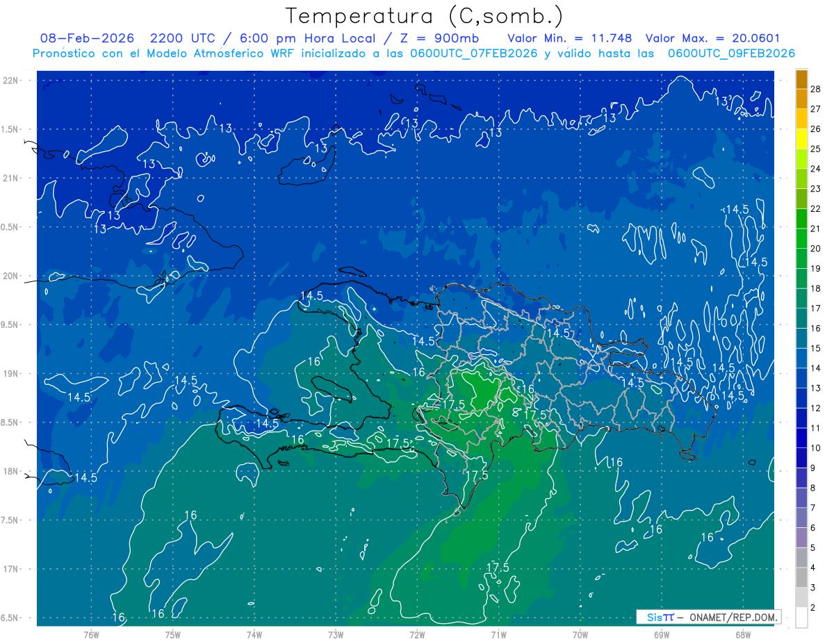Click the colorbar scale label "19"
834x644 pixels.
coord(816,269)
